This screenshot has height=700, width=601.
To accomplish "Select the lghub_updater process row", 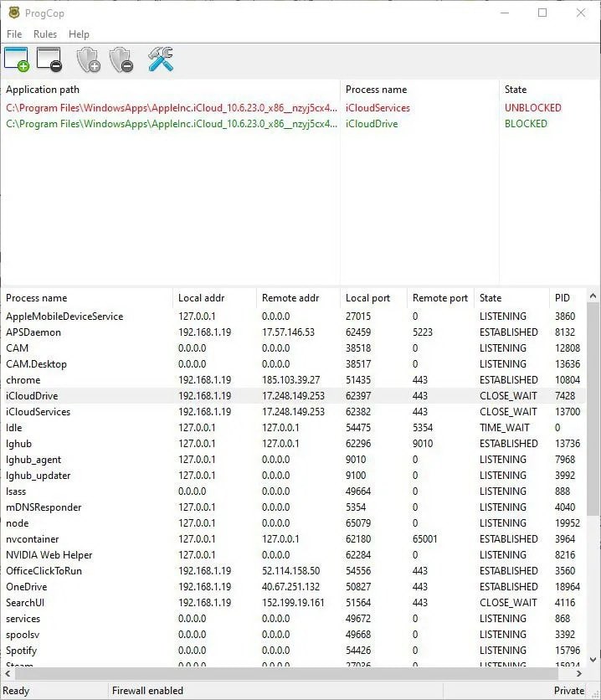I will click(294, 476).
